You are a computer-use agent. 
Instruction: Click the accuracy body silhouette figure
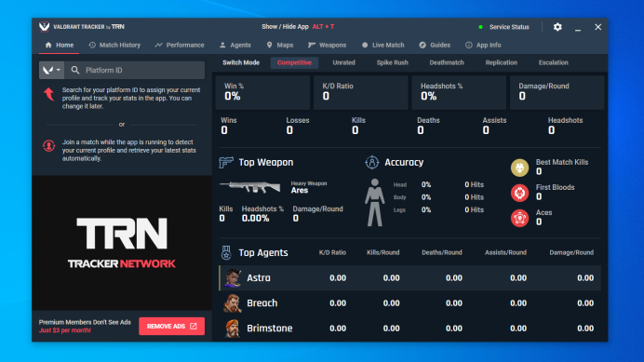click(374, 203)
